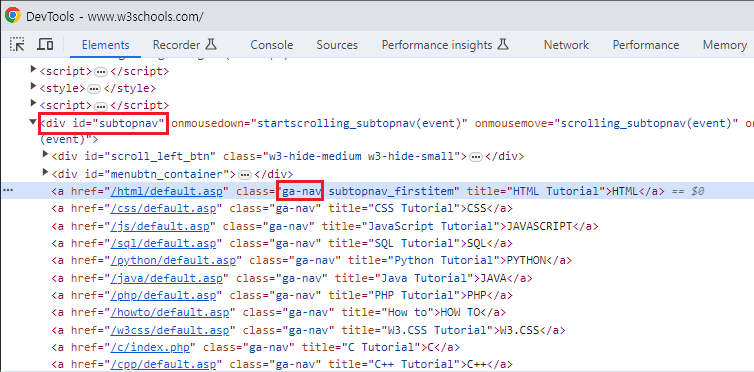Open the row actions three-dot menu
Viewport: 754px width, 372px height.
click(x=7, y=191)
